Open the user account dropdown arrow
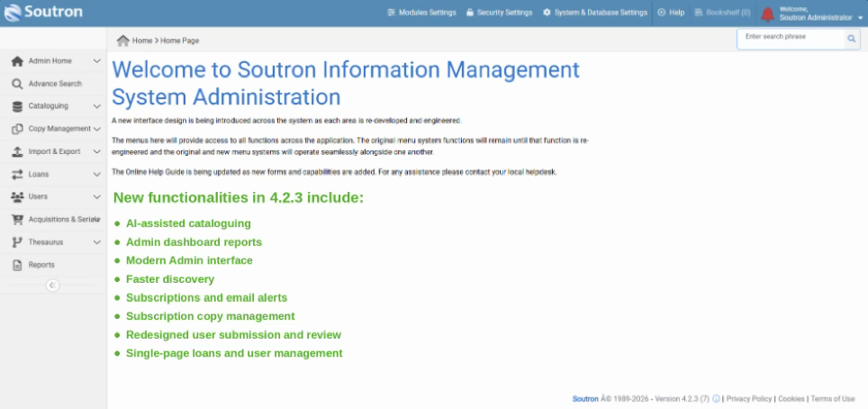 (x=860, y=18)
